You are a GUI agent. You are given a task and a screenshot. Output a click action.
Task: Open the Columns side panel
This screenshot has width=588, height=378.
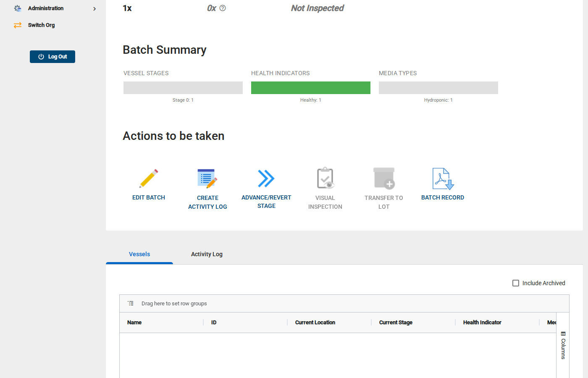(563, 345)
